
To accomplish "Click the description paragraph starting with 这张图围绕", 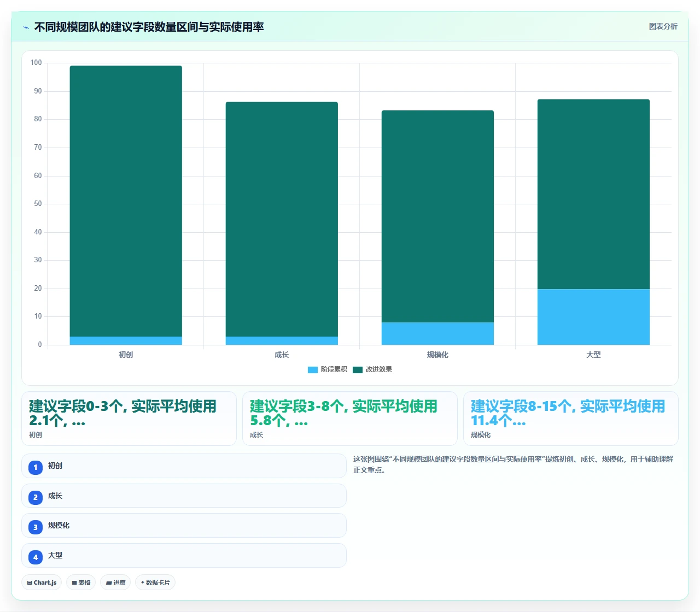I will point(514,464).
